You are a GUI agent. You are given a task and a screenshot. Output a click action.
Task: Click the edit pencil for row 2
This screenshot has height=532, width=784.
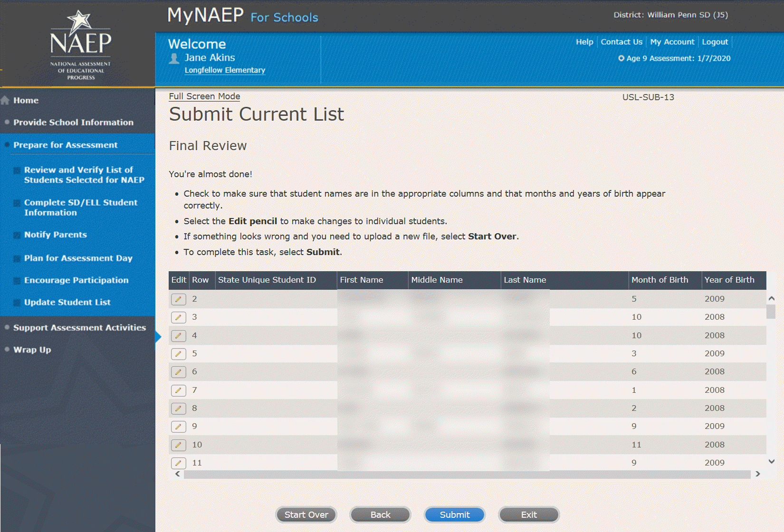coord(178,299)
